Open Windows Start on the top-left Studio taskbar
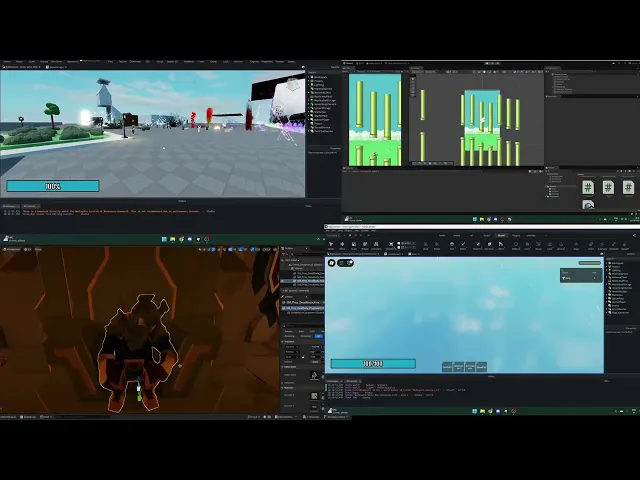640x480 pixels. coord(164,239)
